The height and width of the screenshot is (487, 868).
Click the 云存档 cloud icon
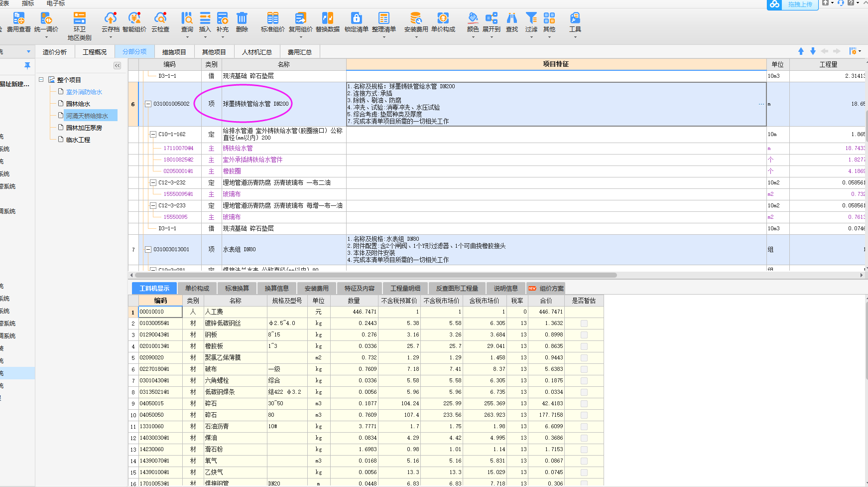pos(111,18)
